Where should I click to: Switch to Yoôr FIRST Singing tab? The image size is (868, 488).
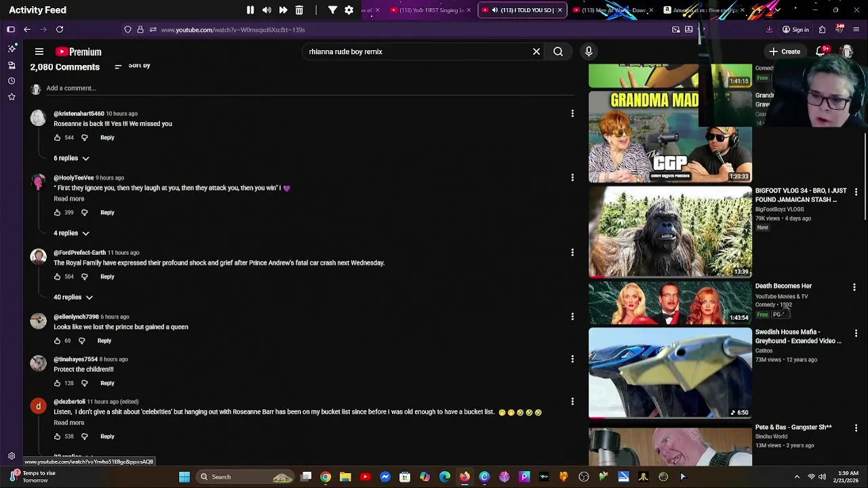pos(430,10)
